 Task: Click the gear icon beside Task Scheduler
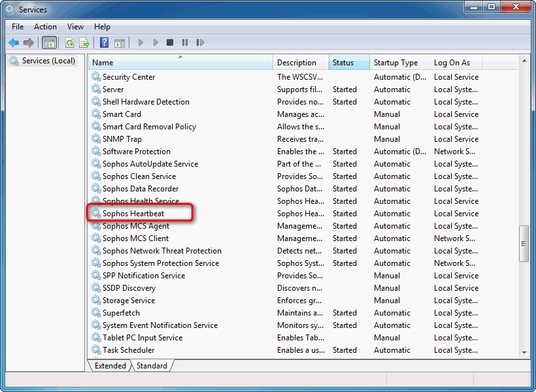point(96,350)
